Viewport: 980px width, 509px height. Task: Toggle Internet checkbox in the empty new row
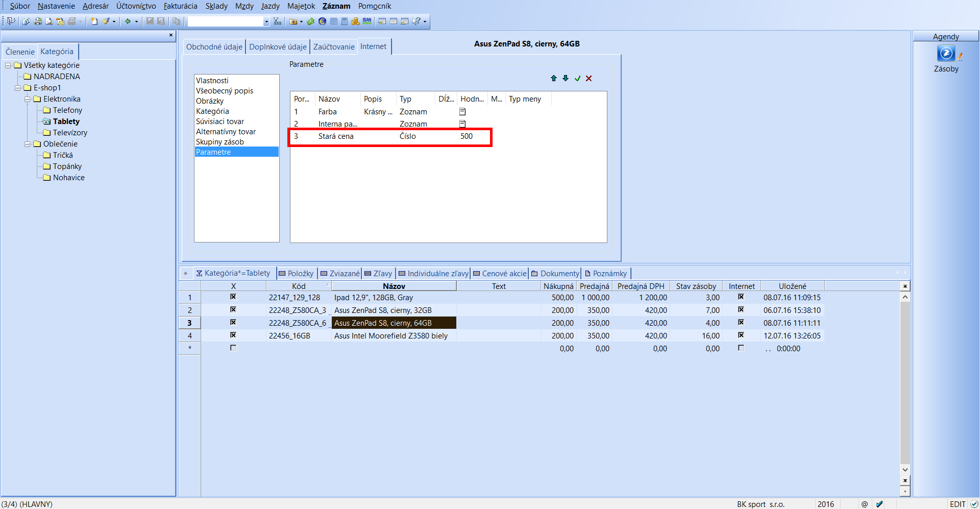coord(741,348)
